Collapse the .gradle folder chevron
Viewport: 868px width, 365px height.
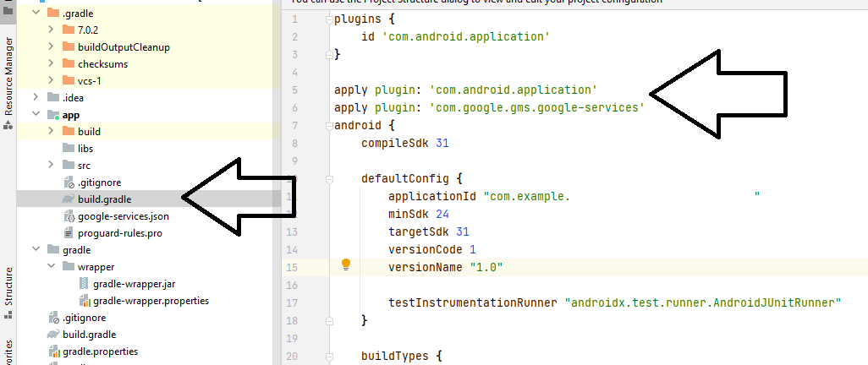[36, 13]
